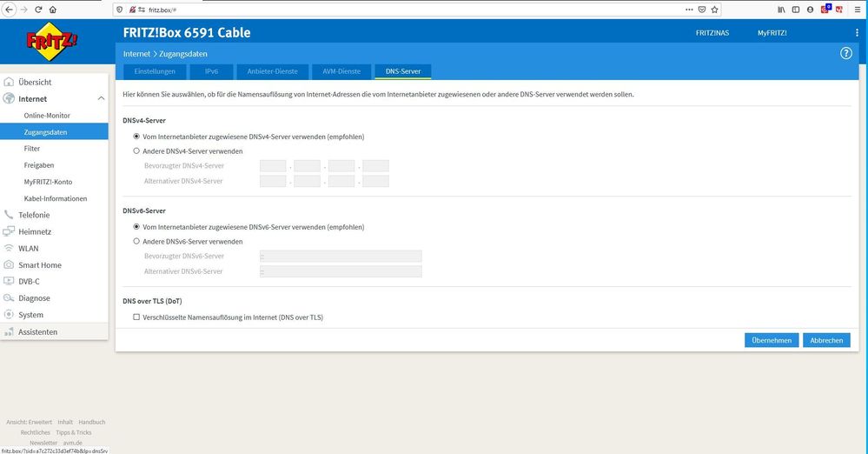Open the Anbieter-Dienste tab

(272, 71)
